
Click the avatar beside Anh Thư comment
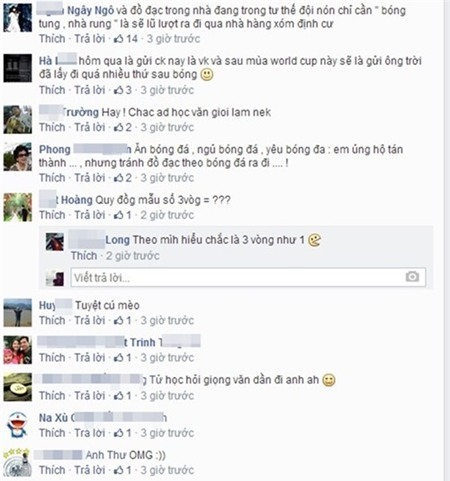(x=18, y=462)
